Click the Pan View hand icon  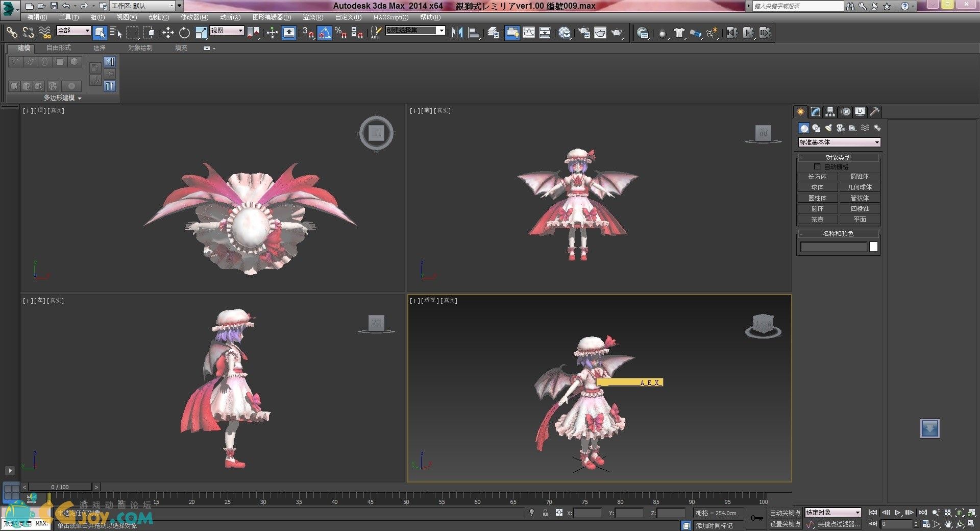point(948,524)
